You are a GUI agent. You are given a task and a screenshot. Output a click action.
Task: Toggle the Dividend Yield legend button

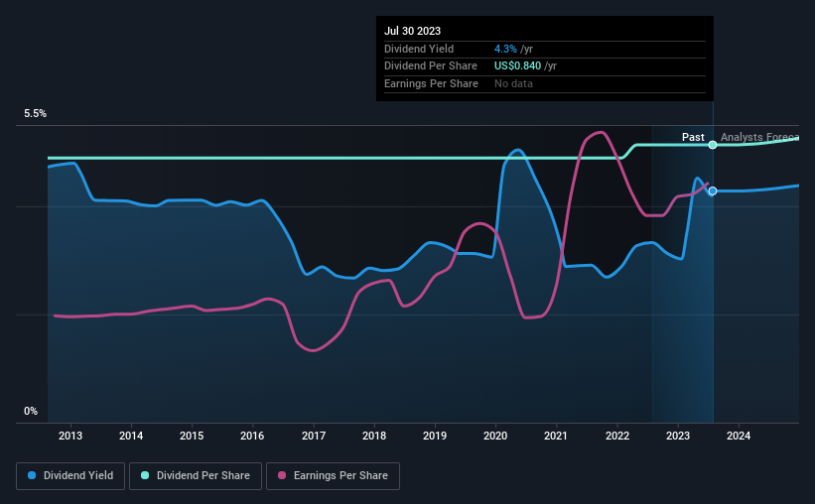pyautogui.click(x=70, y=476)
